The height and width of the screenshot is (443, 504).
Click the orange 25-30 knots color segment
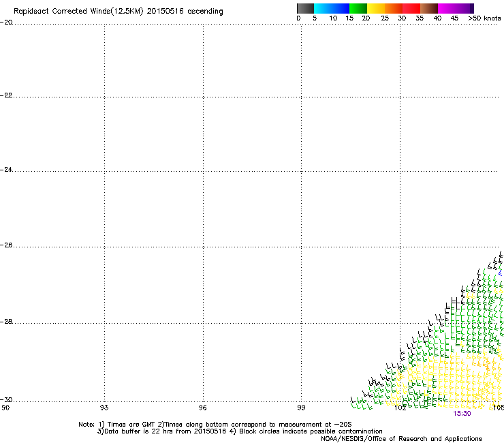394,8
